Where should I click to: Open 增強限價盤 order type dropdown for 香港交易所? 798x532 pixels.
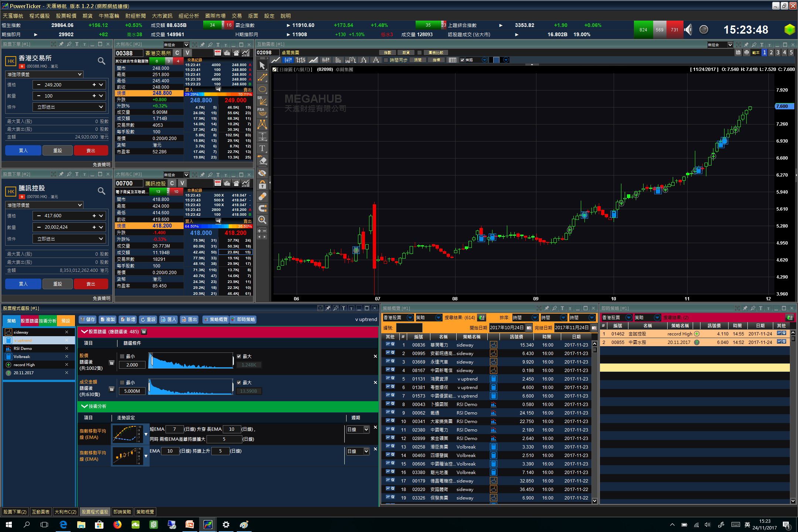pyautogui.click(x=44, y=74)
